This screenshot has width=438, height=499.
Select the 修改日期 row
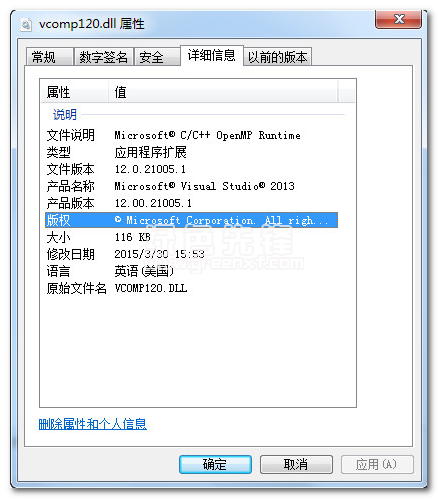click(x=191, y=254)
